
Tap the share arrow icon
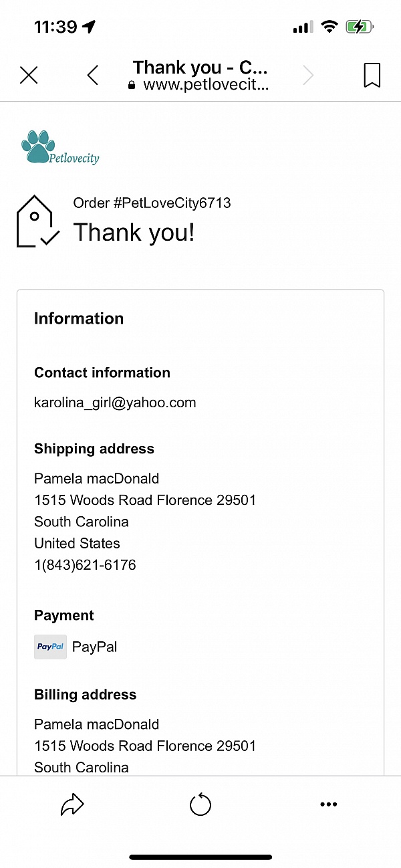tap(72, 805)
